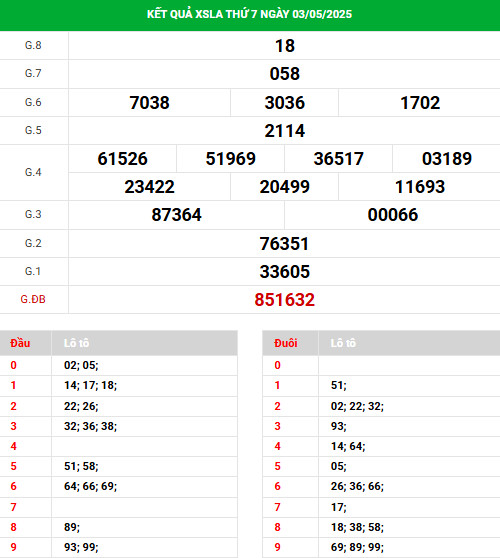
Task: Select G.3 number 00066
Action: pyautogui.click(x=393, y=215)
